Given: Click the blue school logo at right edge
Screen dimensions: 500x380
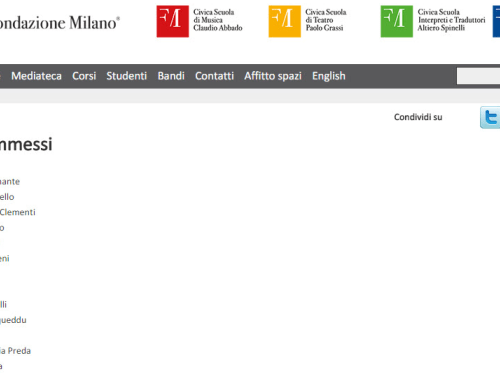Looking at the screenshot, I should (496, 21).
